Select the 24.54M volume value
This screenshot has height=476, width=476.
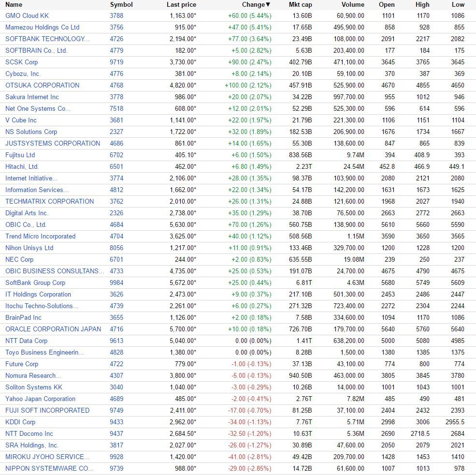click(x=354, y=166)
